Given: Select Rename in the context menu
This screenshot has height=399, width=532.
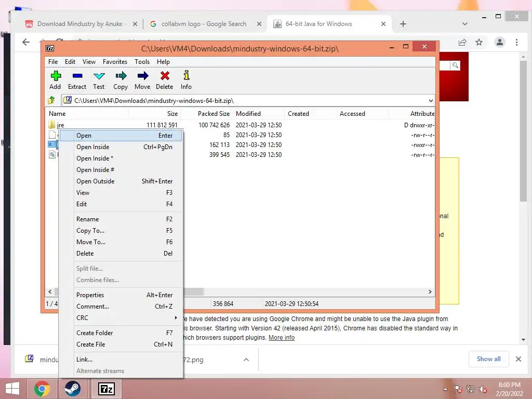Looking at the screenshot, I should (121, 219).
